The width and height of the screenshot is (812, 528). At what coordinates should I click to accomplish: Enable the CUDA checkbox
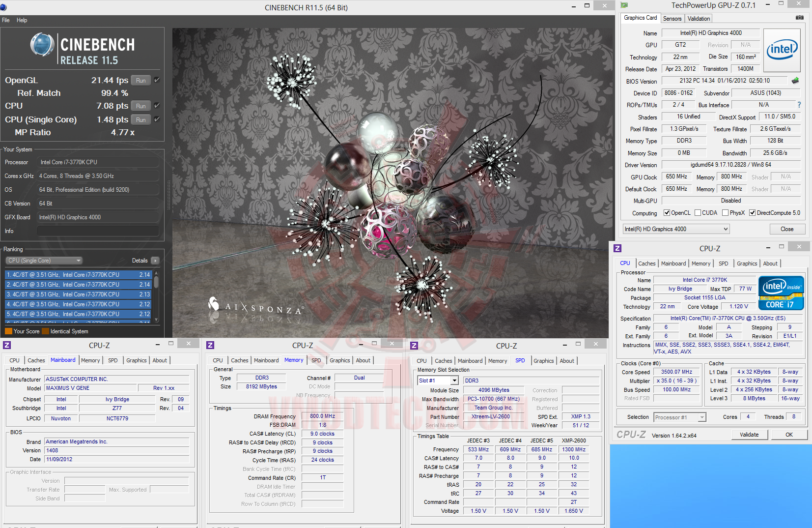point(698,213)
